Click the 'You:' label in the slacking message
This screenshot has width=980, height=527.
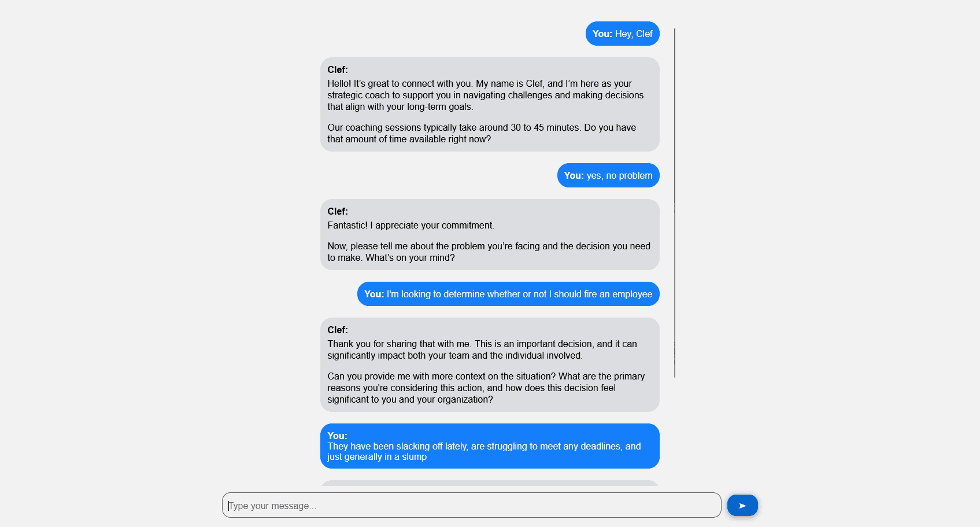pos(337,436)
